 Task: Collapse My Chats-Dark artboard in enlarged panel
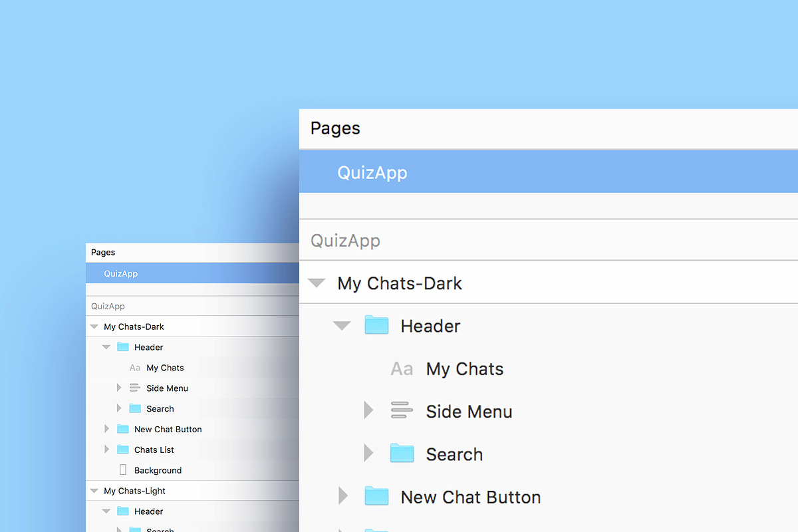pos(317,283)
